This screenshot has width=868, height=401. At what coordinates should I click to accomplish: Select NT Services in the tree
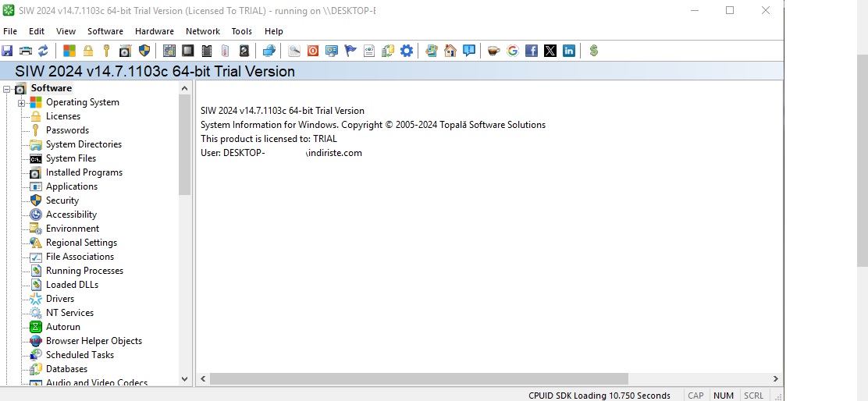[69, 313]
